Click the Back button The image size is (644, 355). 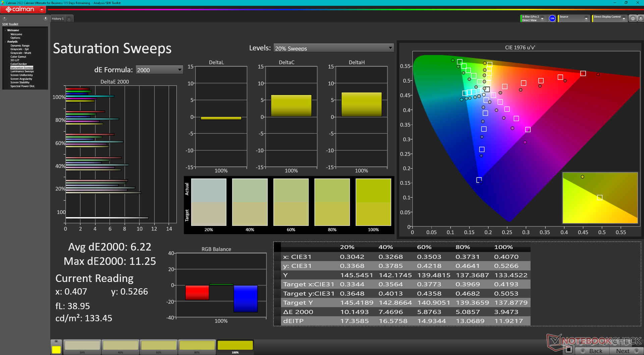point(592,351)
